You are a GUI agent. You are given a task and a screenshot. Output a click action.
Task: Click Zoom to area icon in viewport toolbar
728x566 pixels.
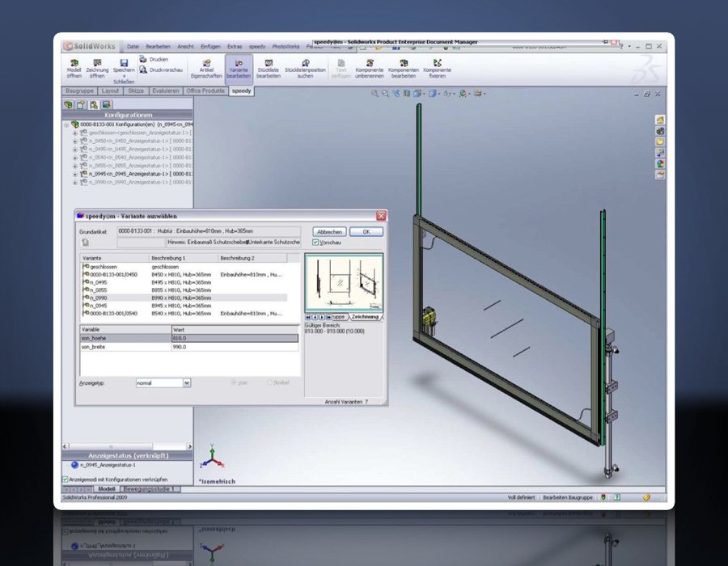385,94
